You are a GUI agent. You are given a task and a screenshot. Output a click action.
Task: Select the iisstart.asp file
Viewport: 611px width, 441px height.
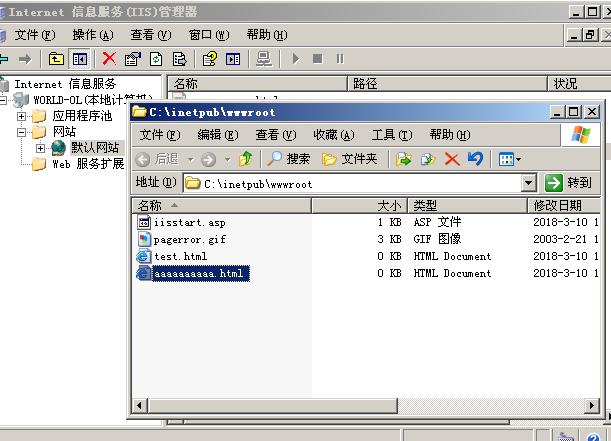click(x=189, y=222)
